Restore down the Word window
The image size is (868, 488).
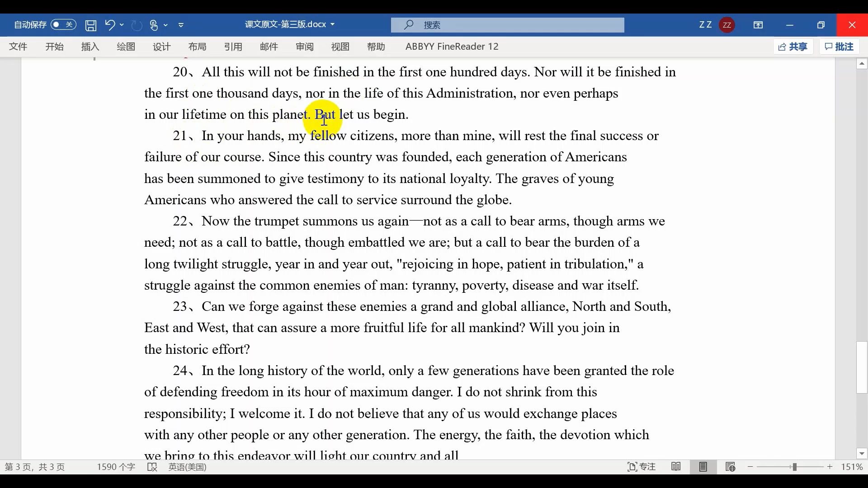[821, 25]
